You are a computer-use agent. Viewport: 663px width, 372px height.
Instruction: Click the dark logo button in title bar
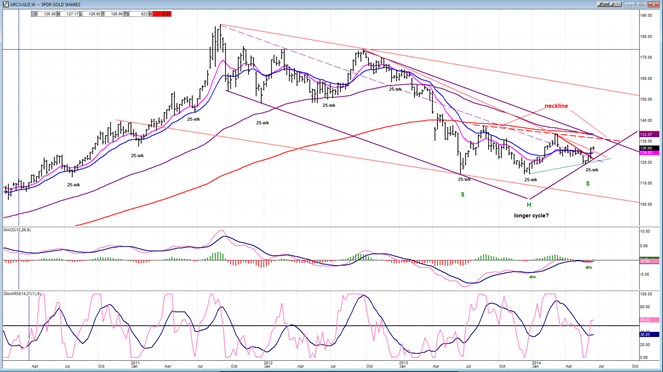[x=609, y=4]
